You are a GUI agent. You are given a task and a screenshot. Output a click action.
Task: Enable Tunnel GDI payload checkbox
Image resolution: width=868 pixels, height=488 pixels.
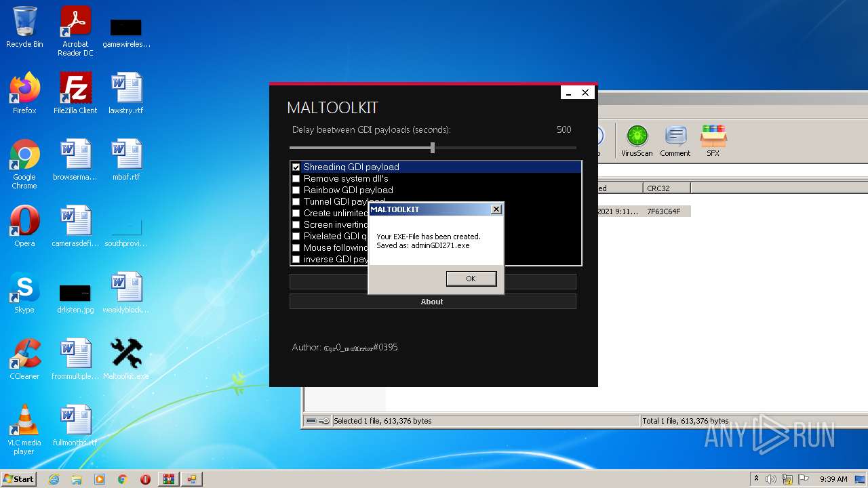click(296, 202)
